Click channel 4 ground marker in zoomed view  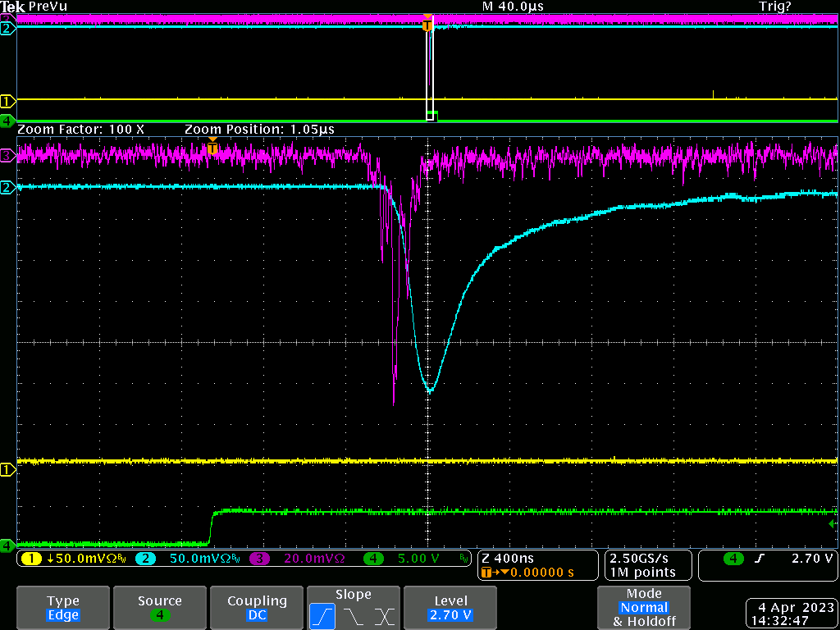(7, 545)
